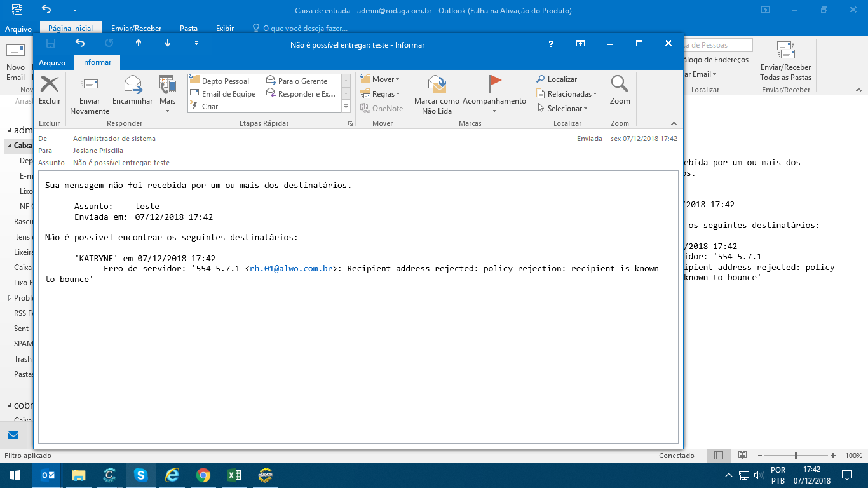Select the Sent folder
Viewport: 868px width, 488px height.
(x=22, y=329)
